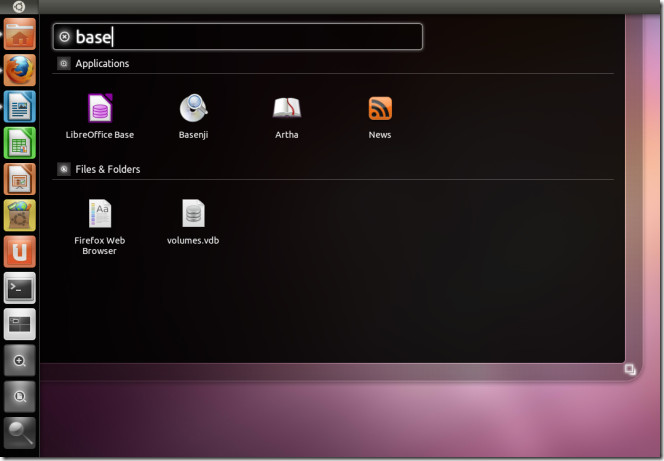664x461 pixels.
Task: Launch the Basenji application
Action: tap(193, 109)
